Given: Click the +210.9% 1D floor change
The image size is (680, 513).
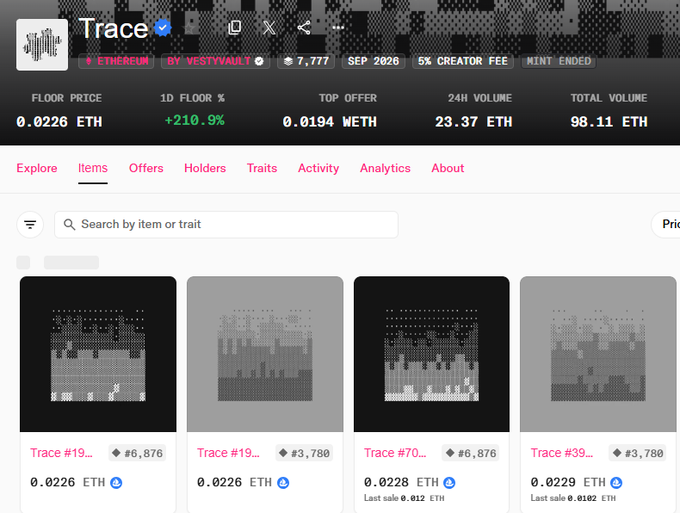Looking at the screenshot, I should 194,120.
